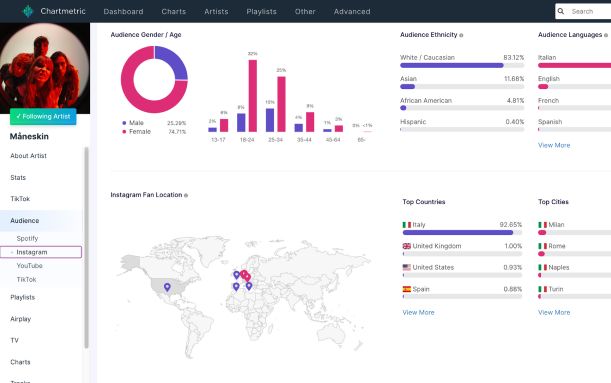Open the Artists menu

tap(216, 12)
